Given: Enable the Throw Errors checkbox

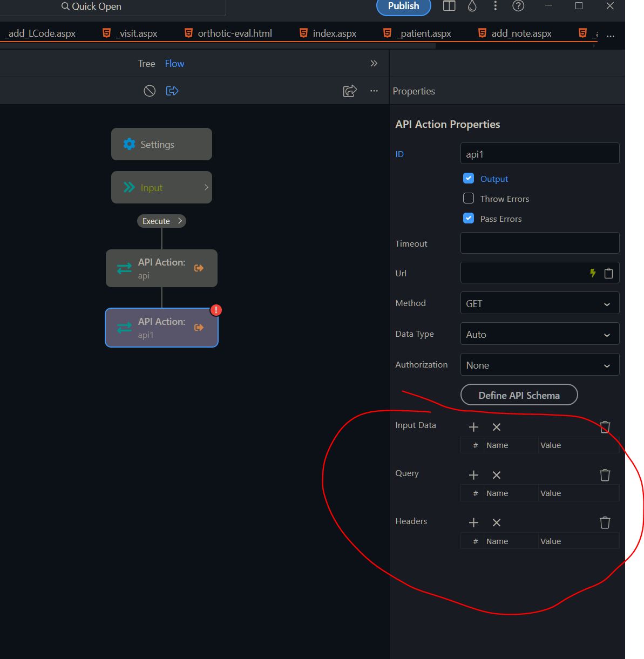Looking at the screenshot, I should click(x=469, y=199).
